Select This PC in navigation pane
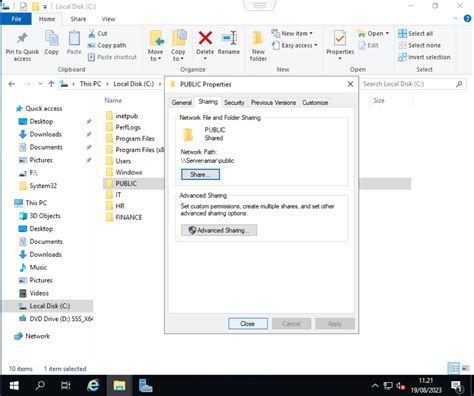The height and width of the screenshot is (396, 474). point(36,203)
